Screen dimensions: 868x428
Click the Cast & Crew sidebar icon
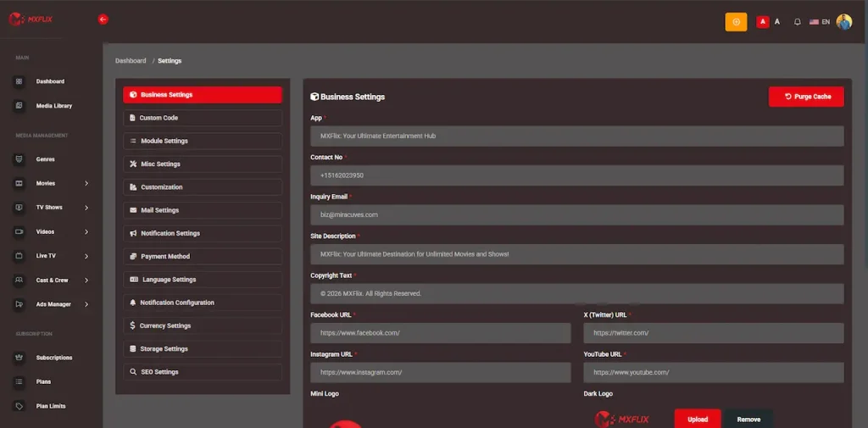[19, 281]
